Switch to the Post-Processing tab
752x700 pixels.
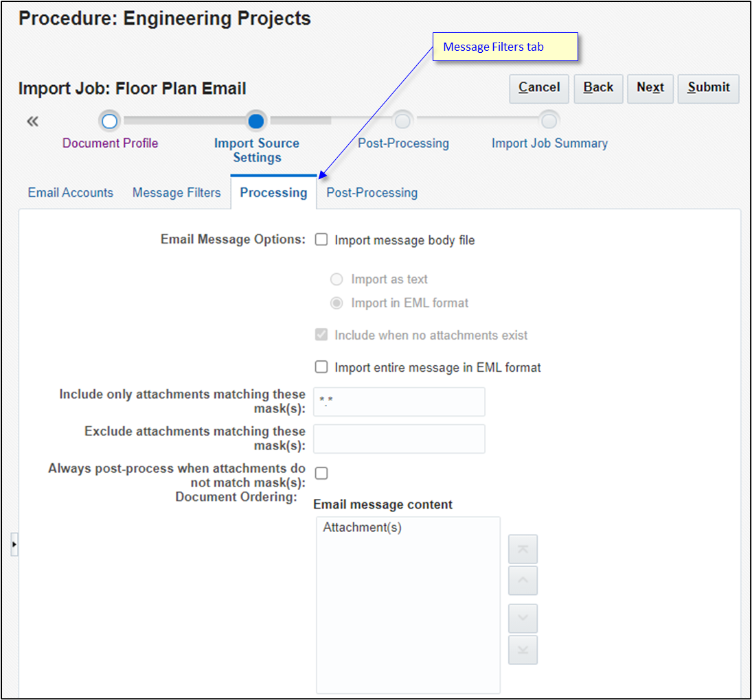tap(372, 193)
